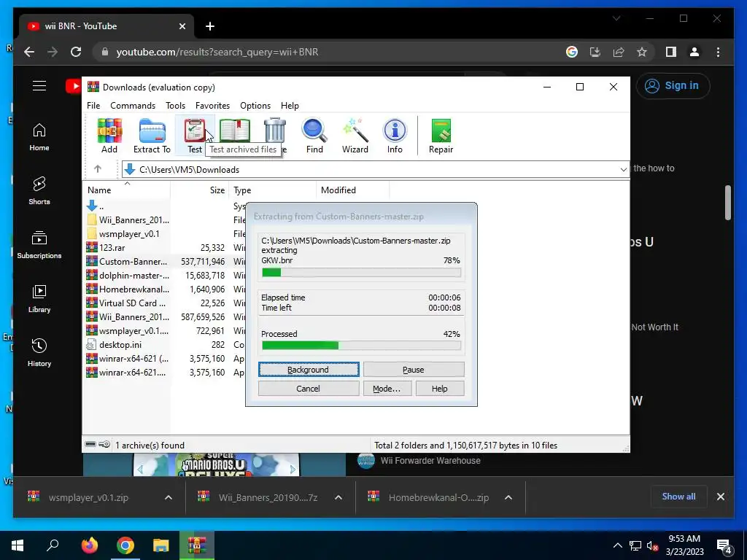Click the Find magnifier toolbar icon

tap(314, 136)
